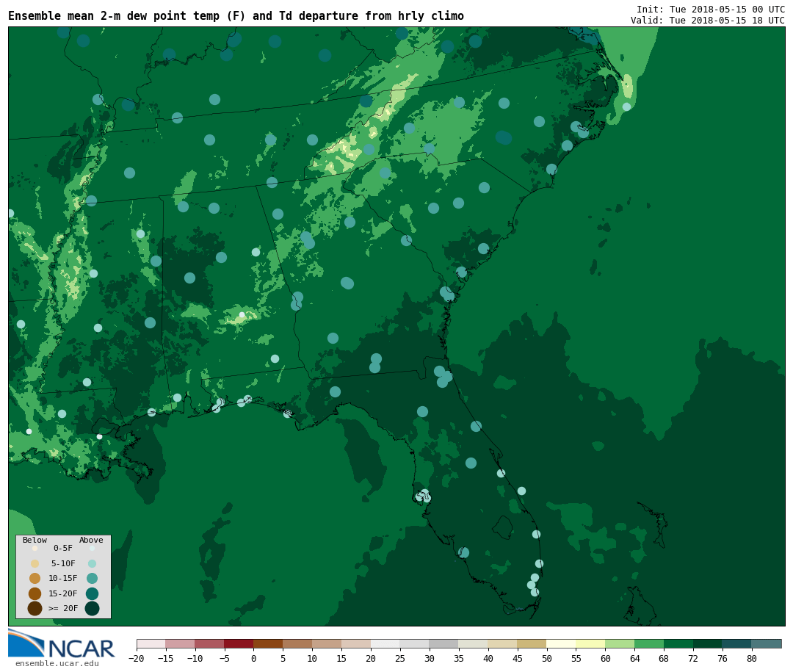
Task: Pick the 35 to 40 colorbar swatch
Action: (474, 643)
